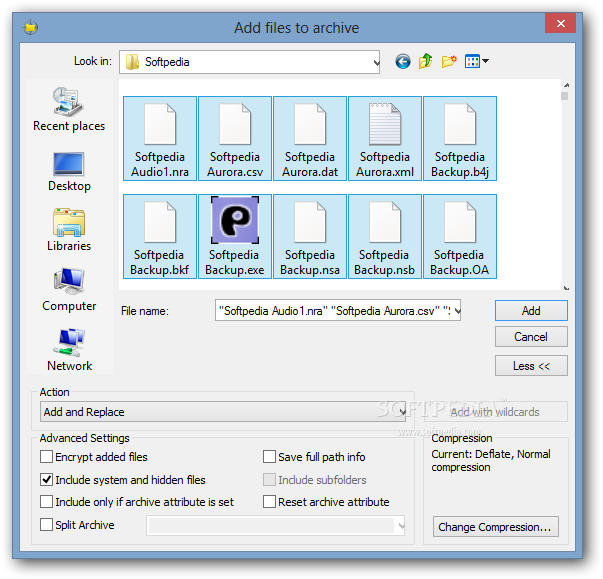Select the Softpedia Backup.OA file
The width and height of the screenshot is (603, 579).
[460, 236]
